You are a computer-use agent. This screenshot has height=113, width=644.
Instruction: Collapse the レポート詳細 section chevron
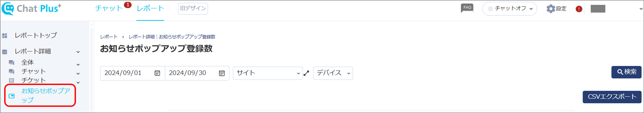coord(78,52)
